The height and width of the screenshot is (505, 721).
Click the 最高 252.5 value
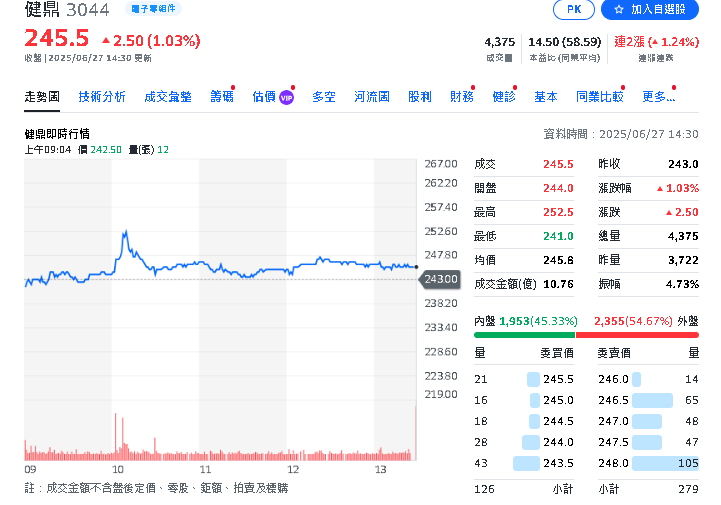click(x=558, y=212)
